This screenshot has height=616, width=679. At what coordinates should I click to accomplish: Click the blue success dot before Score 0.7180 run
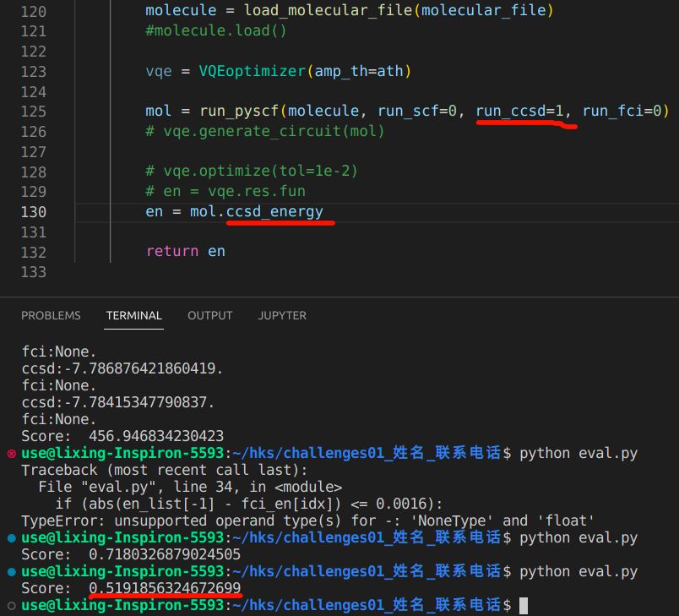click(x=11, y=538)
